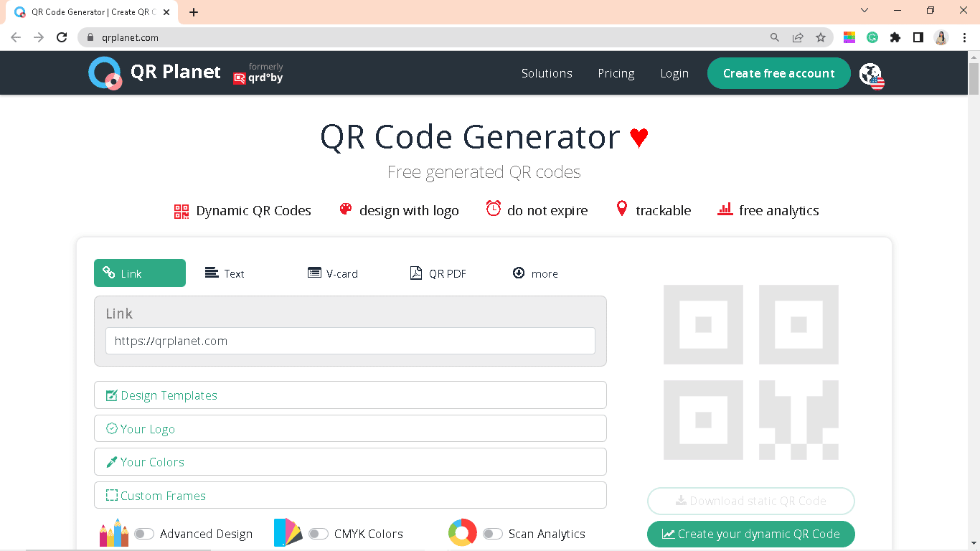Click the share page icon in address bar
Image resolution: width=980 pixels, height=551 pixels.
pos(798,37)
